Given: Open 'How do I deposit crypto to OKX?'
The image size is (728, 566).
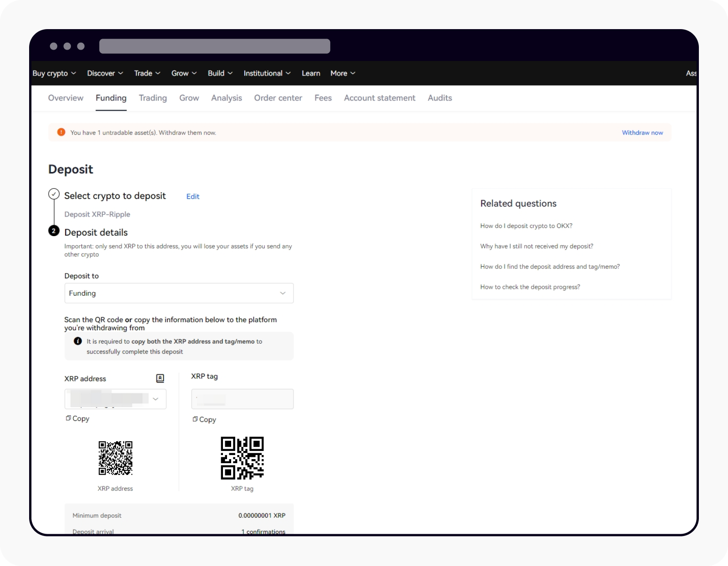Looking at the screenshot, I should [x=526, y=226].
